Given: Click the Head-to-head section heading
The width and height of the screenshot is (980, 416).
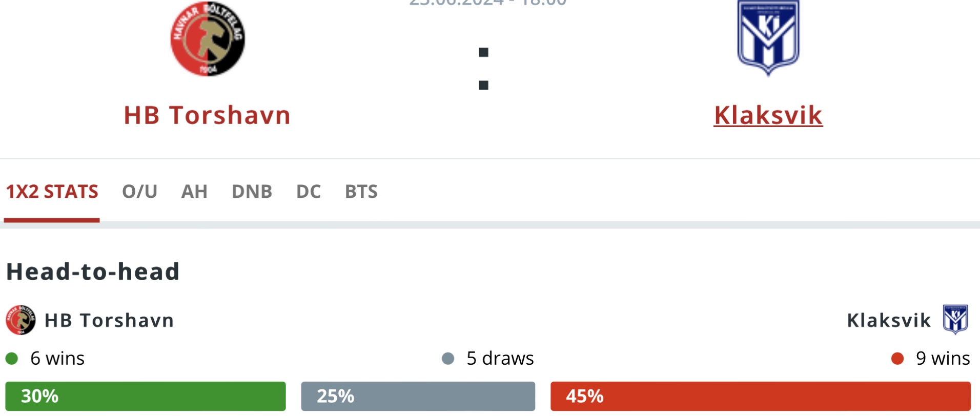Looking at the screenshot, I should coord(93,272).
